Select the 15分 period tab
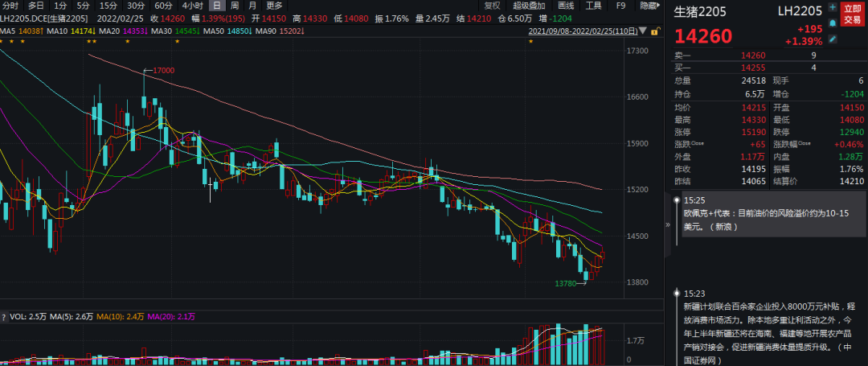The height and width of the screenshot is (366, 868). click(x=108, y=6)
